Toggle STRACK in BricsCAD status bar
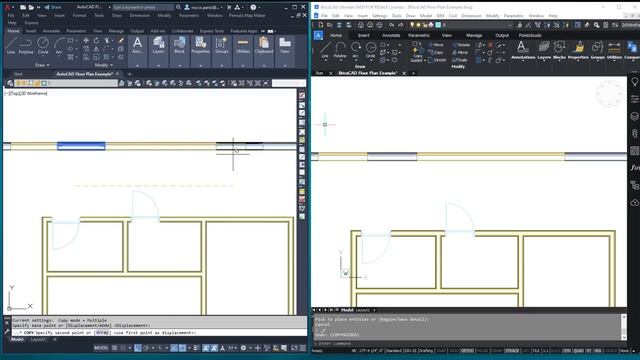The image size is (640, 360). click(512, 351)
